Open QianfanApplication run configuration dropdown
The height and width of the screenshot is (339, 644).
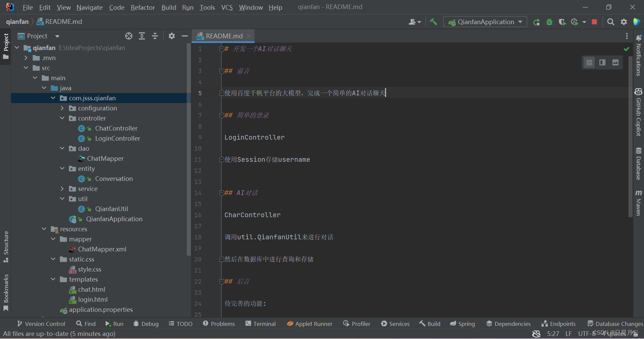pos(485,22)
